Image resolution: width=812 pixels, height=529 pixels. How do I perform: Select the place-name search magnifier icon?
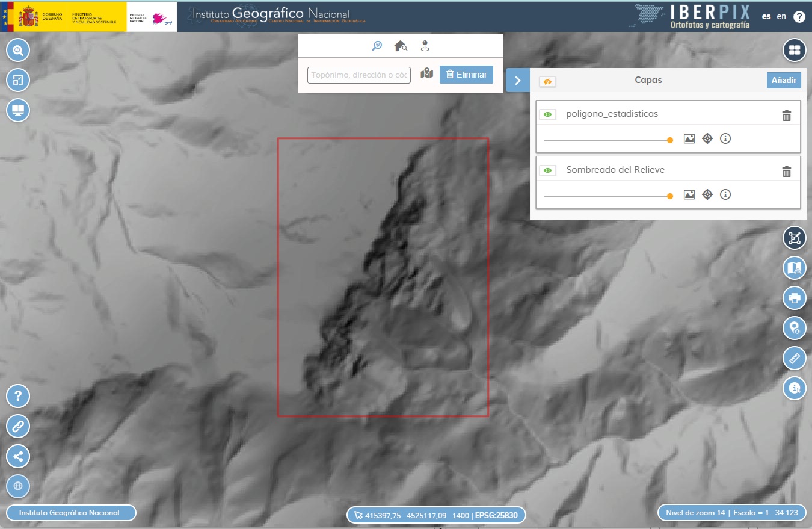click(x=377, y=46)
